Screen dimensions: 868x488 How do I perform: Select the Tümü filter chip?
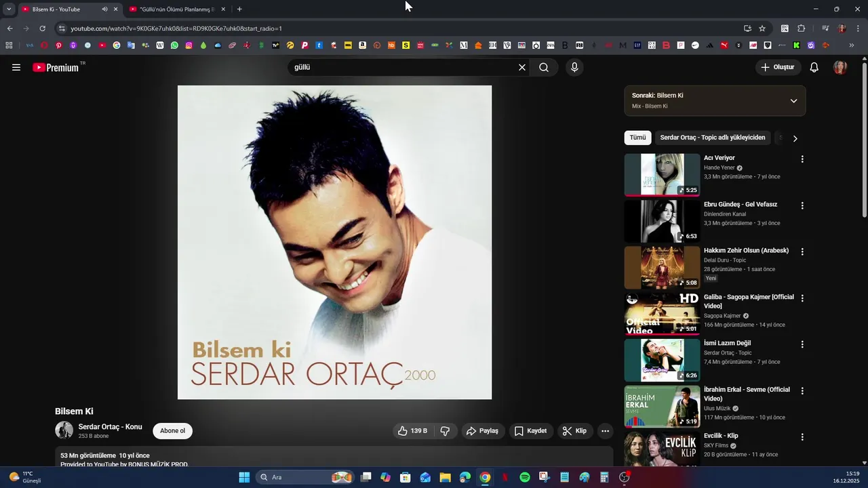pyautogui.click(x=637, y=138)
